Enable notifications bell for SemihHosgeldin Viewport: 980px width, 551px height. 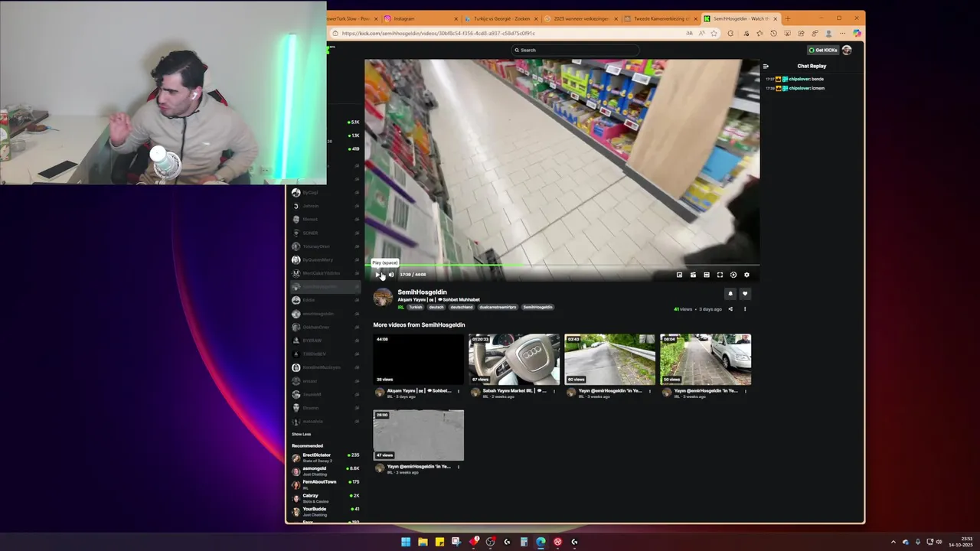730,293
